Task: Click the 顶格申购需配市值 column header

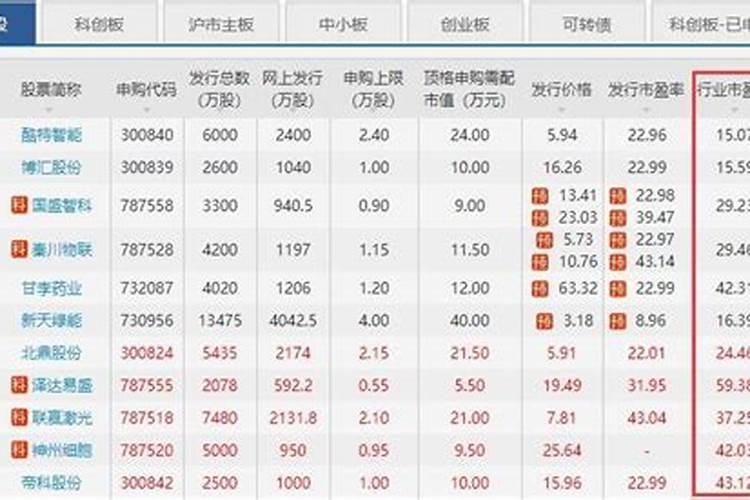Action: tap(469, 89)
